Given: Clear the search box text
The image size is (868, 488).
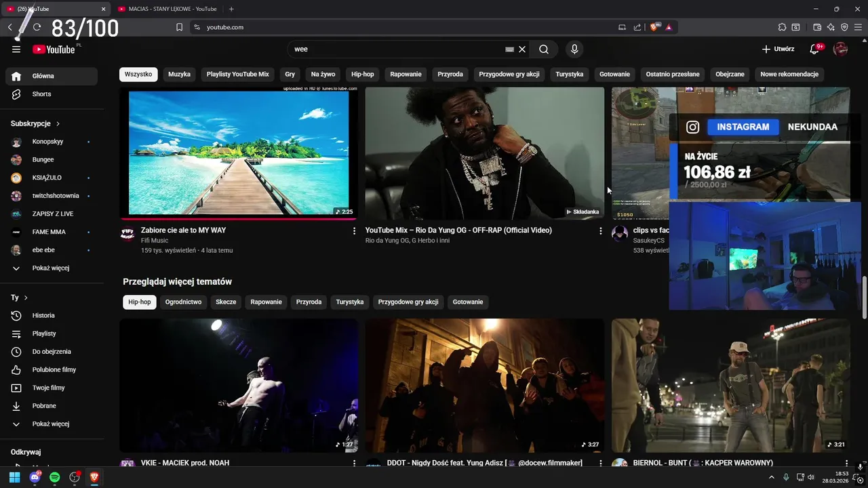Looking at the screenshot, I should (x=522, y=49).
